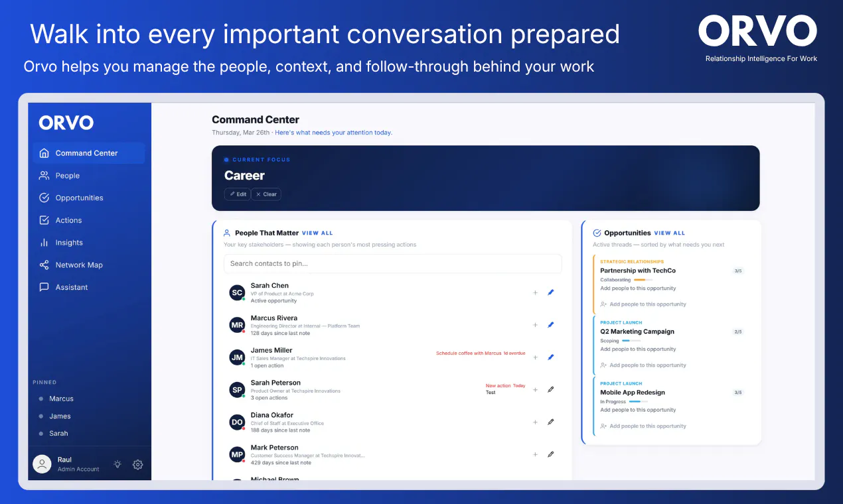This screenshot has width=843, height=504.
Task: Toggle pin icon for Marcus Rivera
Action: pos(551,325)
